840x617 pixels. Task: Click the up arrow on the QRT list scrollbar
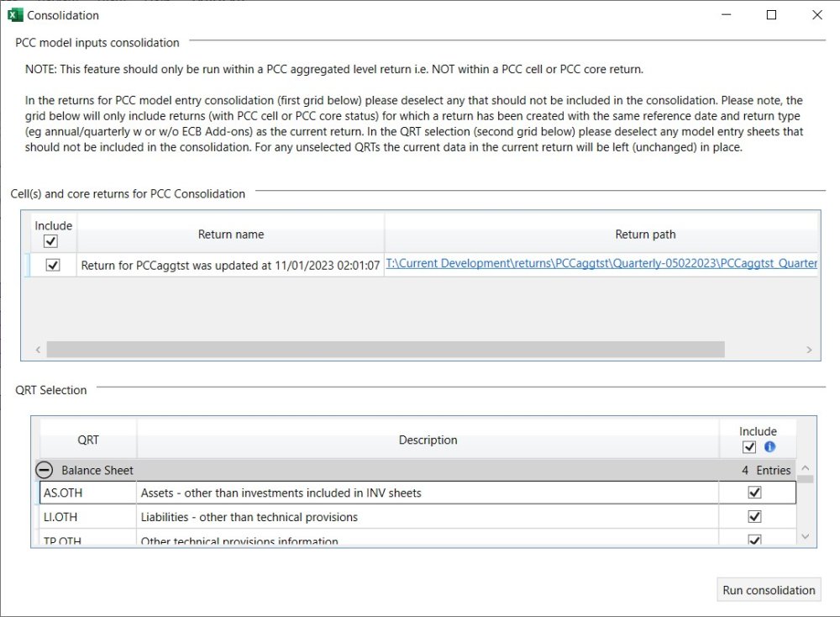pos(804,467)
